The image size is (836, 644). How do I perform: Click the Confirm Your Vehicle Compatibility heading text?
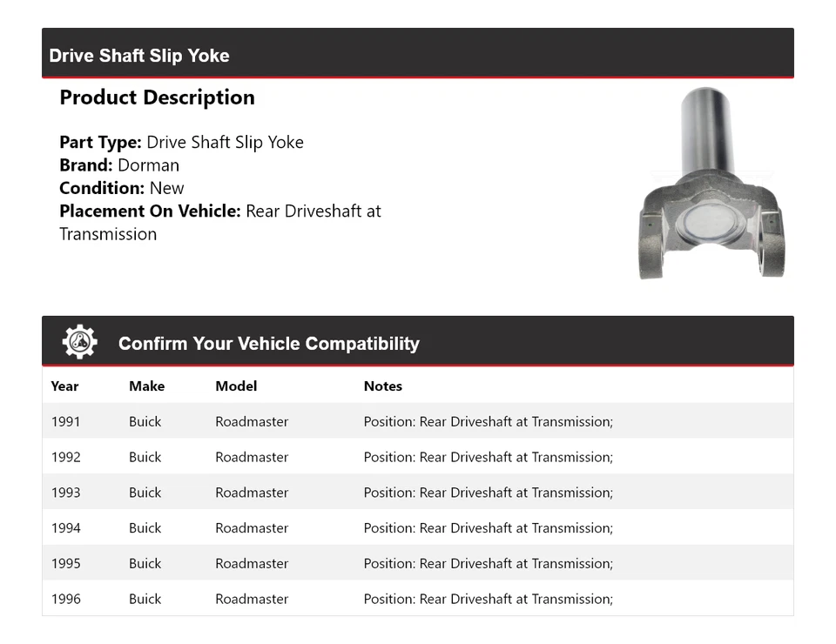(x=268, y=344)
